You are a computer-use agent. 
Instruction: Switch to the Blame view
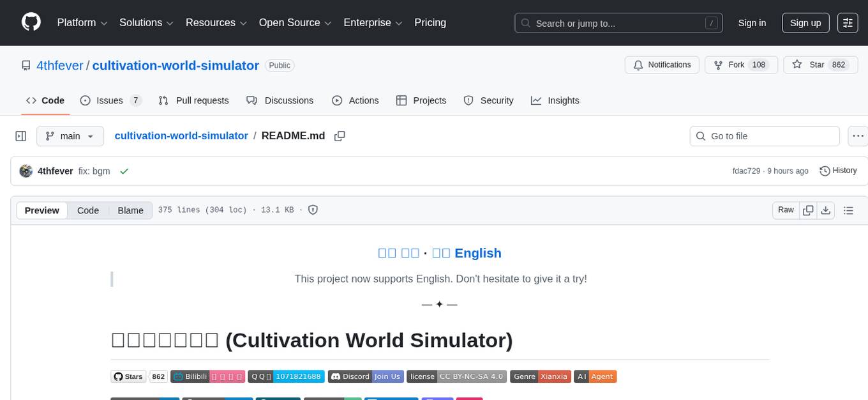coord(130,210)
